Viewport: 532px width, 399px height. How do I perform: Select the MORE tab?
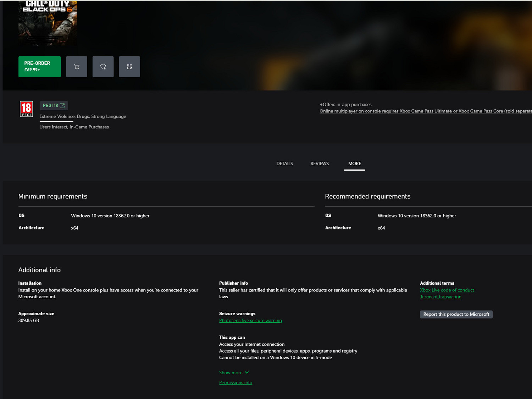pos(354,164)
